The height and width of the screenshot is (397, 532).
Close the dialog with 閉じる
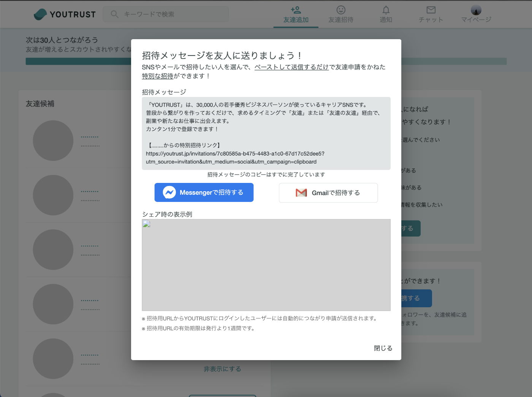click(x=383, y=348)
